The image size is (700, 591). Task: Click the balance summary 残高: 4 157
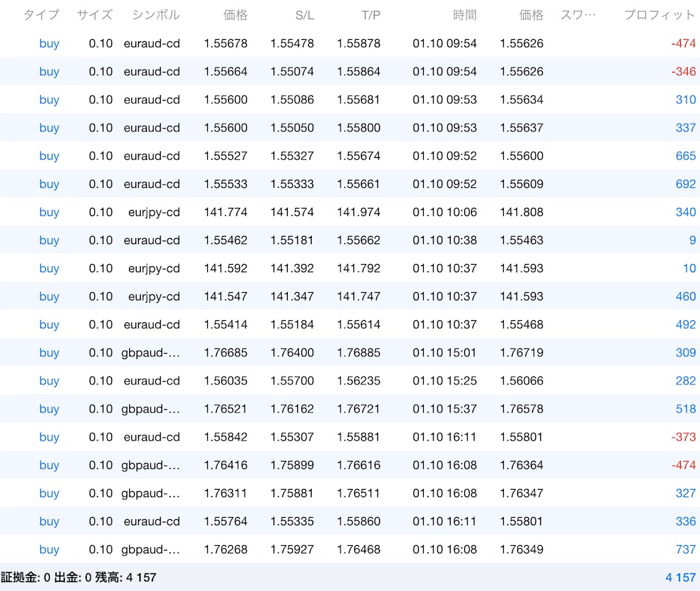(x=126, y=577)
